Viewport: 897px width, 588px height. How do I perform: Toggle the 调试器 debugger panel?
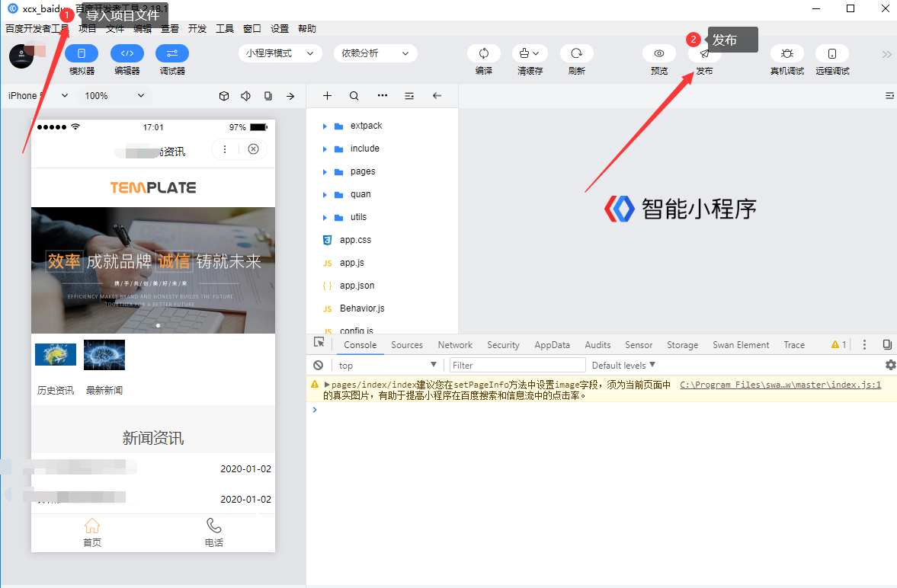[172, 53]
